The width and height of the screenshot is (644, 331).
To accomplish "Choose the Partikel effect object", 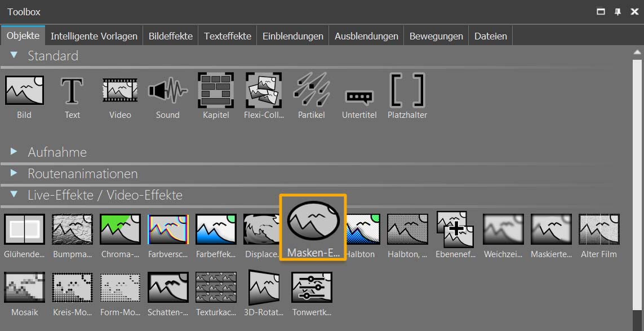I will 312,91.
